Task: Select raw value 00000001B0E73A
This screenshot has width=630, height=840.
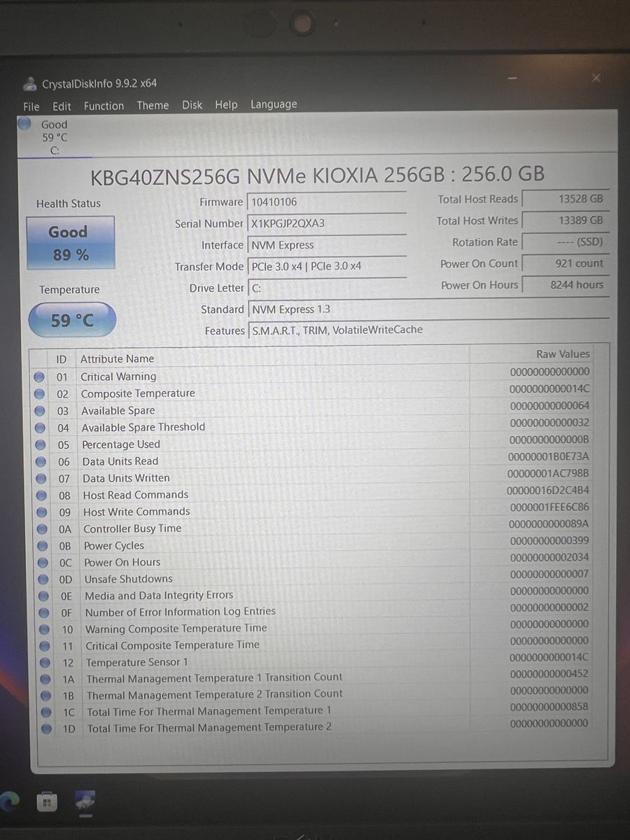Action: pos(548,456)
